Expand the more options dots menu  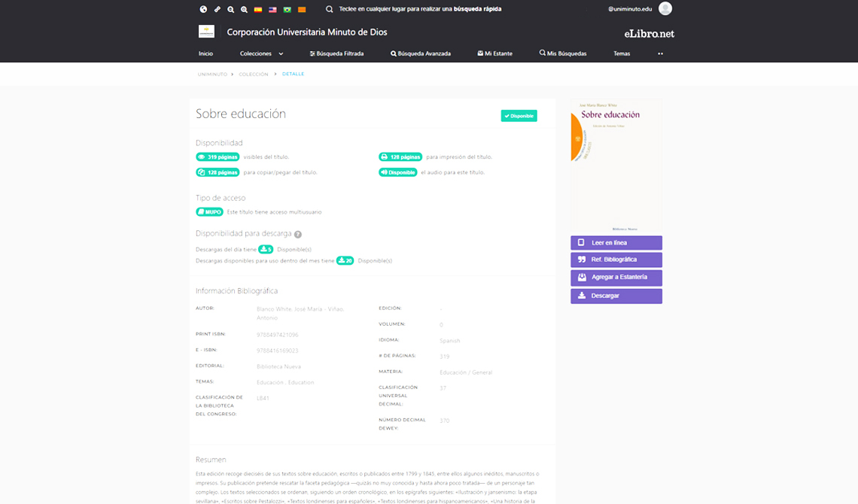click(x=661, y=53)
